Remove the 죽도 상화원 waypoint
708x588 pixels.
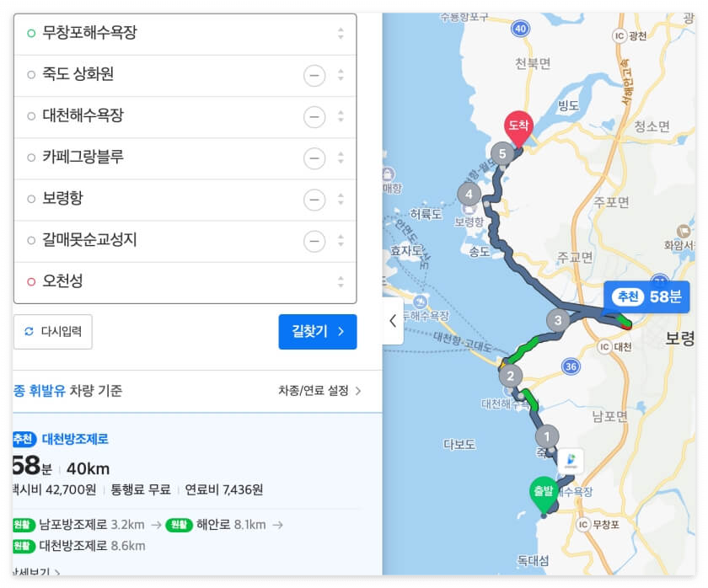(314, 75)
